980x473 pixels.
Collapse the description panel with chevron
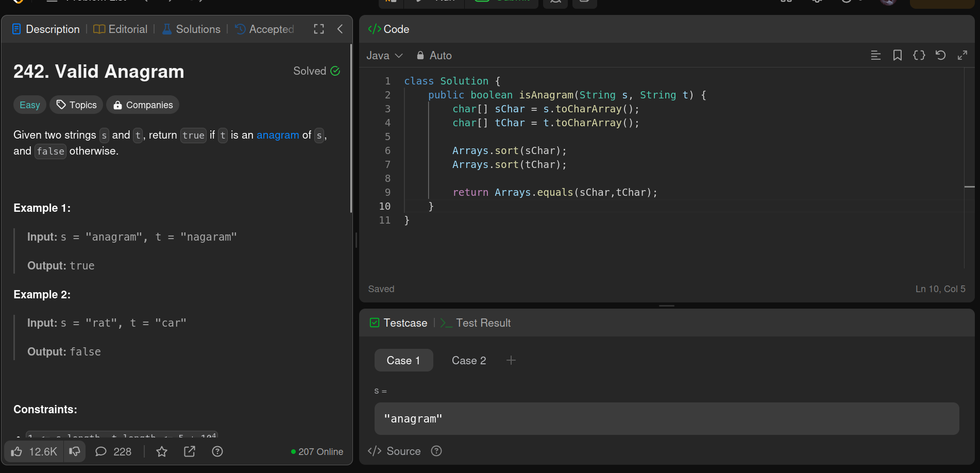[x=340, y=29]
